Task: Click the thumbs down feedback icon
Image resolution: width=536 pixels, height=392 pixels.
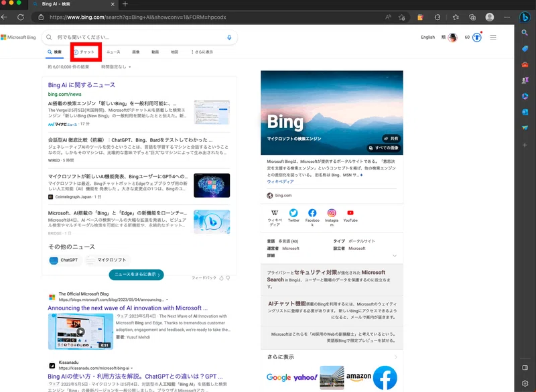Action: [x=228, y=278]
